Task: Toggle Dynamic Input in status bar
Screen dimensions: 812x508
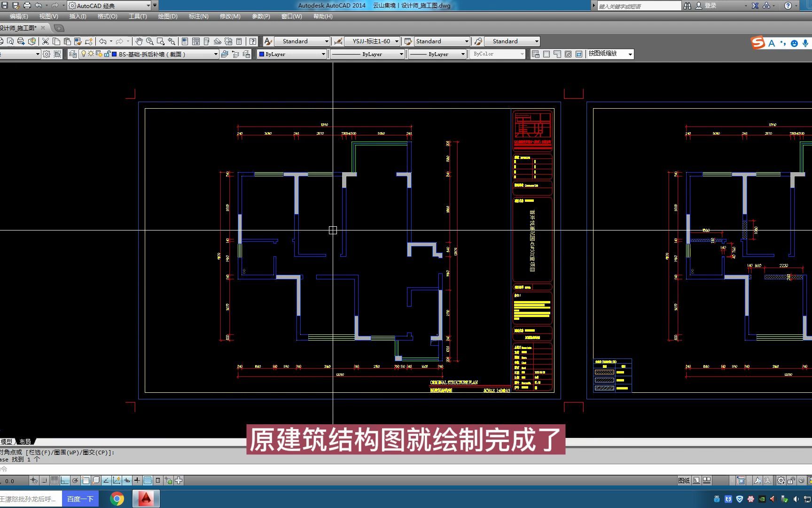Action: tap(127, 480)
